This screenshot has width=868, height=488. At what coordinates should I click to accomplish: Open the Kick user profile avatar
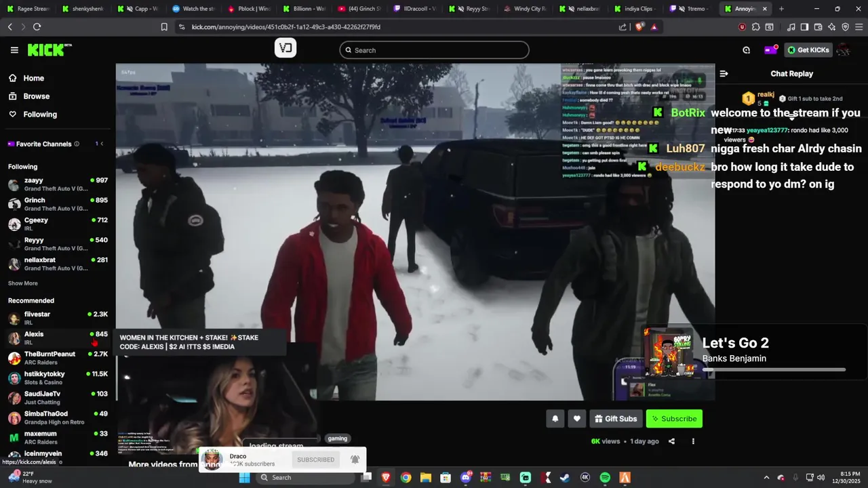coord(844,50)
